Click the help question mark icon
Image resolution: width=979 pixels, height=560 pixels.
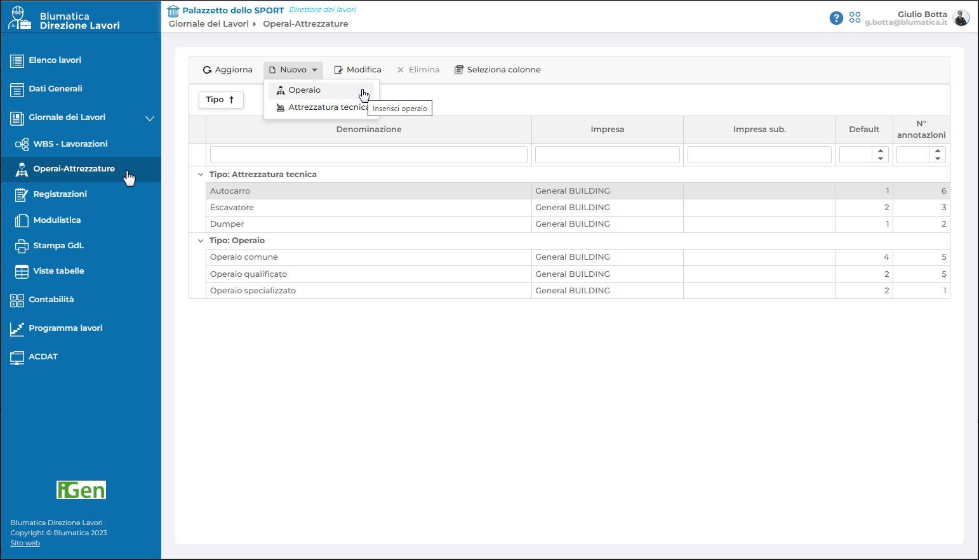pos(836,18)
